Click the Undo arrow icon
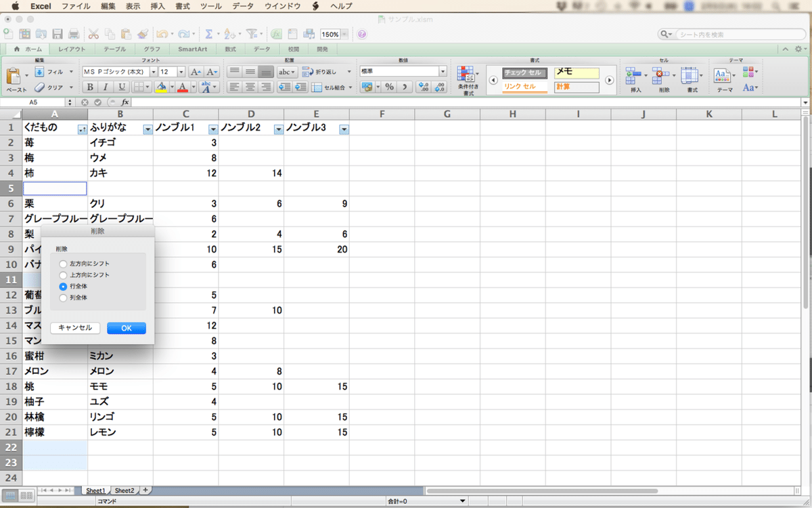Image resolution: width=812 pixels, height=508 pixels. (162, 33)
